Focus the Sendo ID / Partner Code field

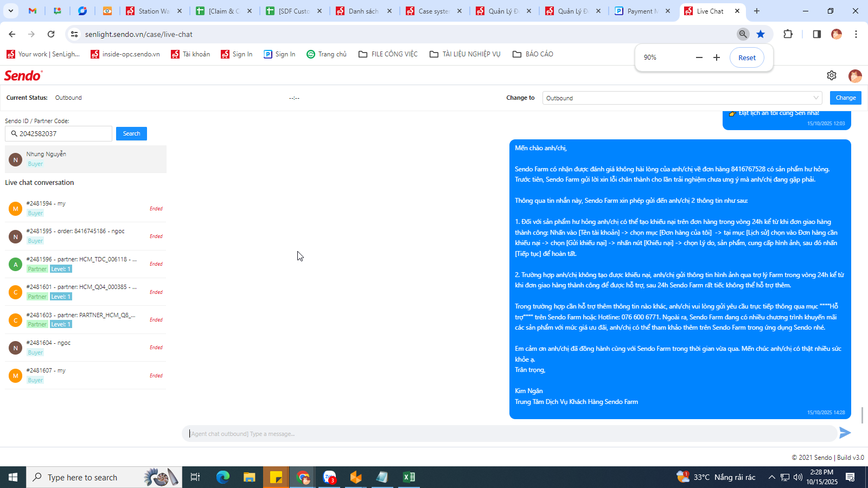(59, 133)
